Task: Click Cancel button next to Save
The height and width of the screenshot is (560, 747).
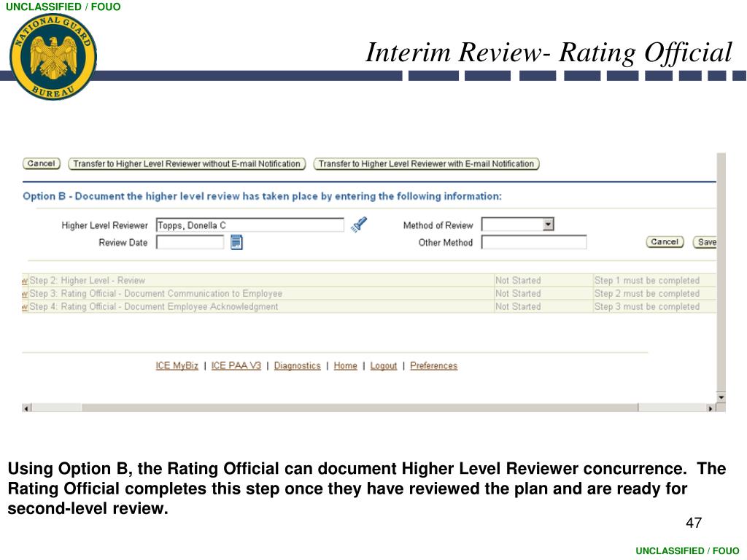Action: (665, 242)
